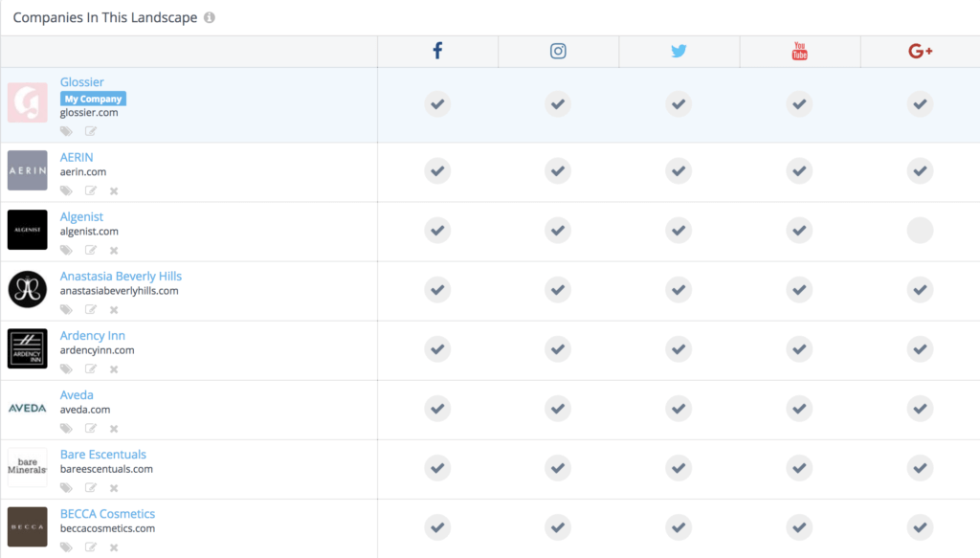Click the bareescentuals.com text
This screenshot has height=558, width=980.
[106, 469]
